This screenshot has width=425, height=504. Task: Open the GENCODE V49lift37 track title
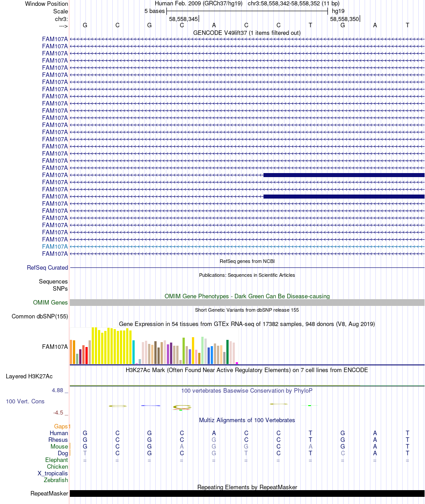pyautogui.click(x=247, y=33)
